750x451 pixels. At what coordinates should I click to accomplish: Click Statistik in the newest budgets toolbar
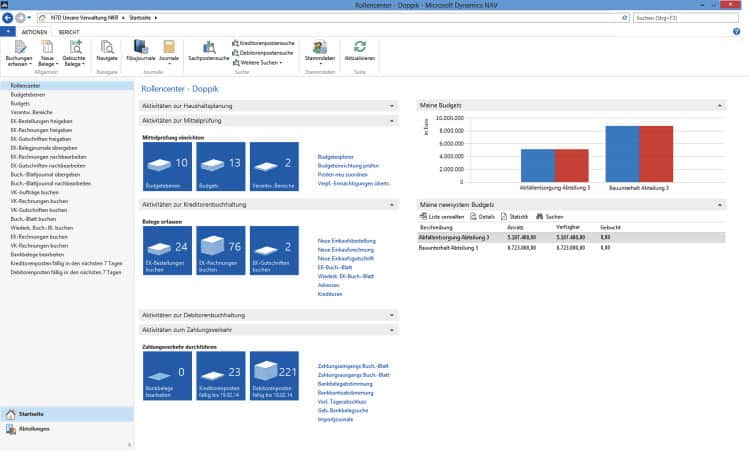point(514,217)
